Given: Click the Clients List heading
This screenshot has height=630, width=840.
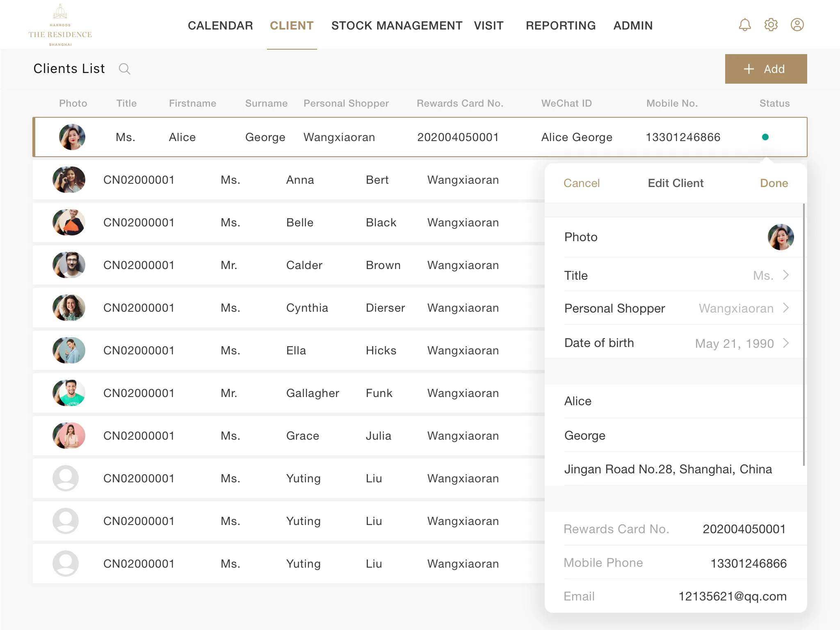Looking at the screenshot, I should pyautogui.click(x=69, y=68).
